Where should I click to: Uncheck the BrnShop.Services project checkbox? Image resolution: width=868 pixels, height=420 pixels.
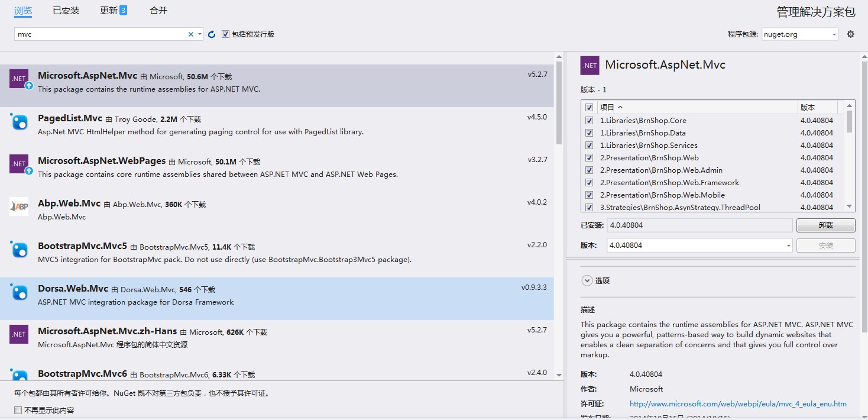[x=589, y=145]
